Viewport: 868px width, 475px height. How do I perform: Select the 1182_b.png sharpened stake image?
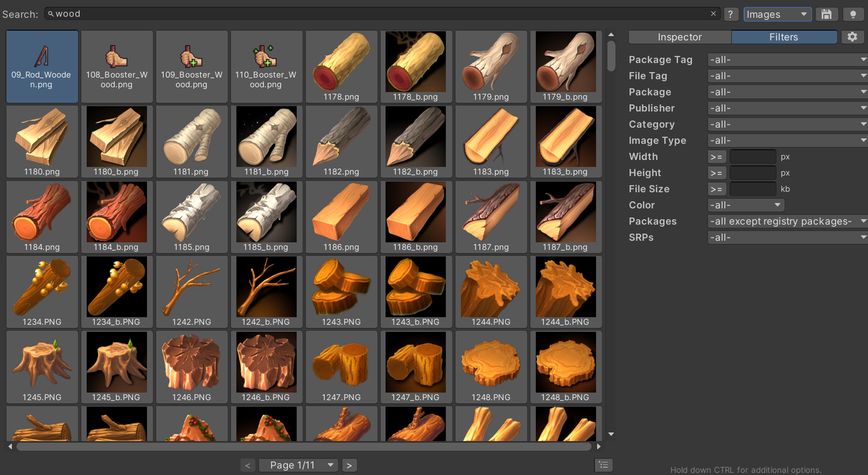click(416, 141)
